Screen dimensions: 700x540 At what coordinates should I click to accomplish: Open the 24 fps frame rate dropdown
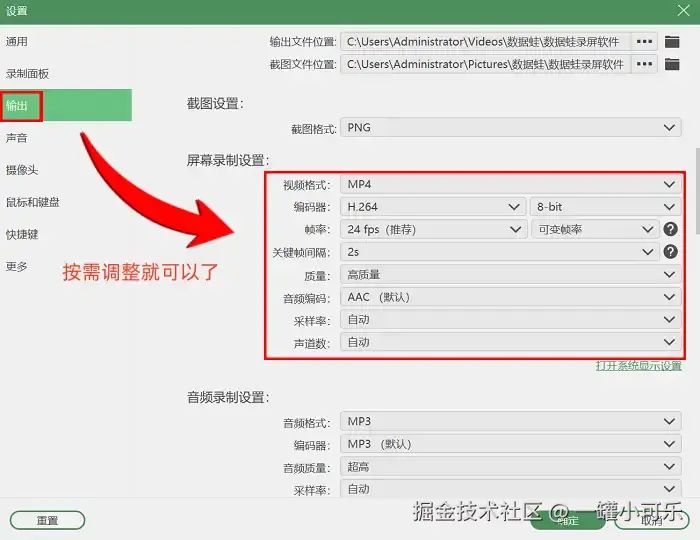coord(433,229)
